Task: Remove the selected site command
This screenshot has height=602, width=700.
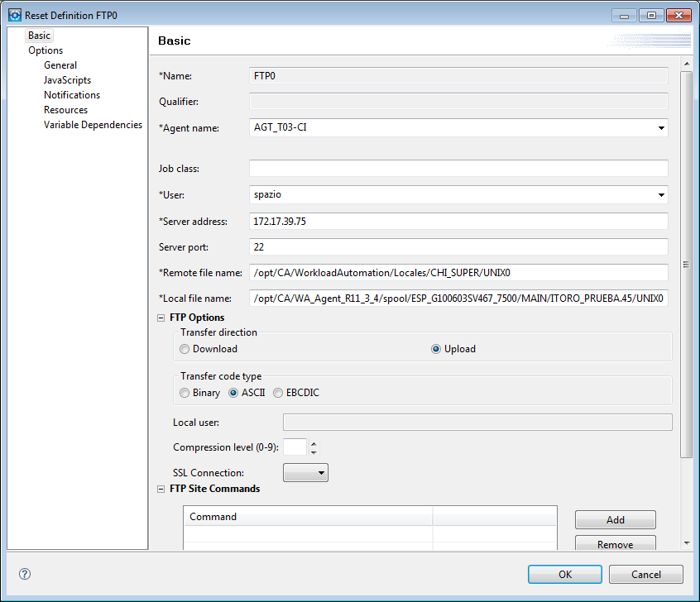Action: pyautogui.click(x=615, y=544)
